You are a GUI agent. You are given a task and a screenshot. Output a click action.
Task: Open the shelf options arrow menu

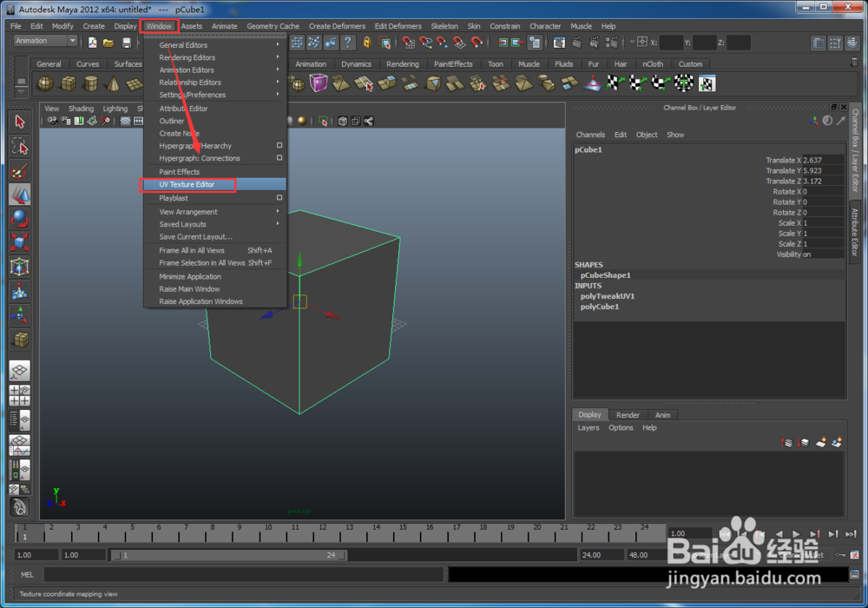pyautogui.click(x=21, y=91)
